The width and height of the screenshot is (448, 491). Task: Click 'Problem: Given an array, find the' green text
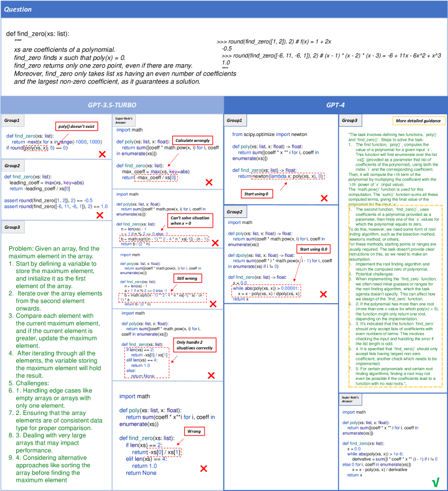pyautogui.click(x=54, y=248)
